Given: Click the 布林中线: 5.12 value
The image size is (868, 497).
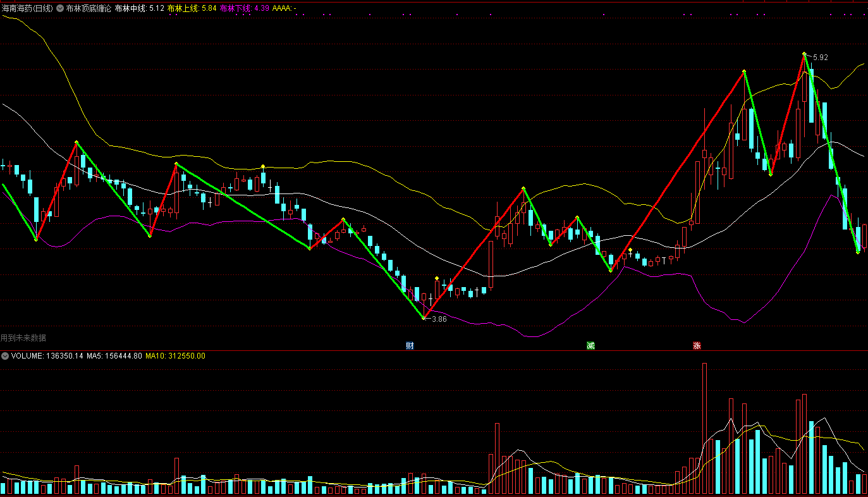Looking at the screenshot, I should [140, 9].
